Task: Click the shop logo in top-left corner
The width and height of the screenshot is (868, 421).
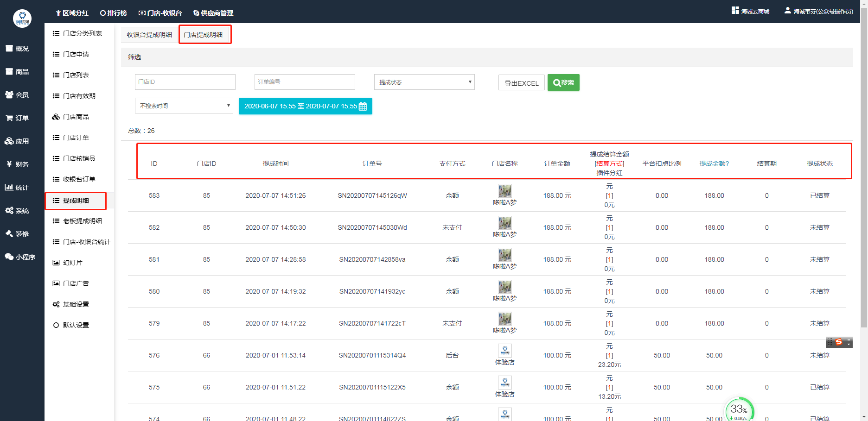Action: click(x=22, y=19)
